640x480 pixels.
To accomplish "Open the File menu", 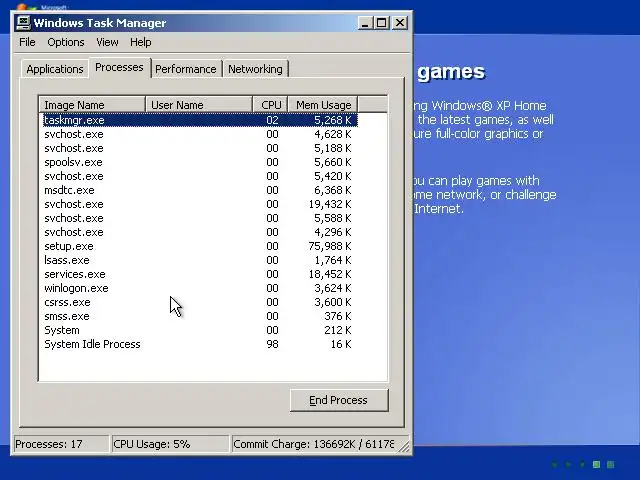I will pyautogui.click(x=27, y=42).
